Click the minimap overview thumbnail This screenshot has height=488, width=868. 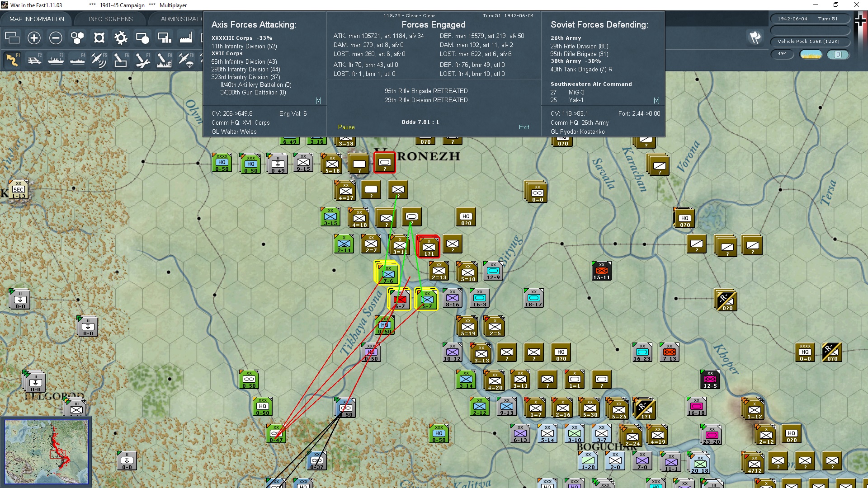[x=46, y=452]
